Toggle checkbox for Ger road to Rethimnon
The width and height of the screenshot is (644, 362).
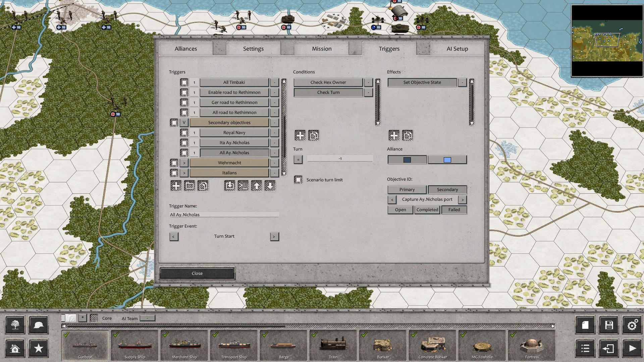pos(184,103)
